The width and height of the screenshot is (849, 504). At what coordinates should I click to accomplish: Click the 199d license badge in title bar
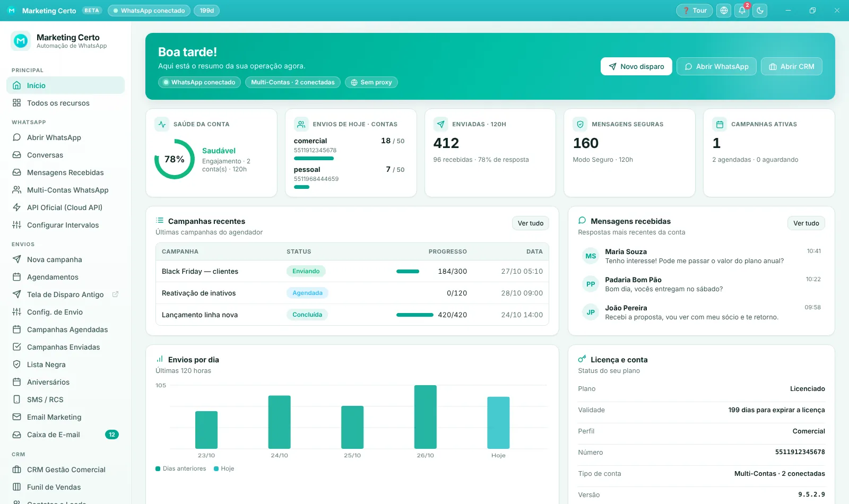tap(207, 11)
